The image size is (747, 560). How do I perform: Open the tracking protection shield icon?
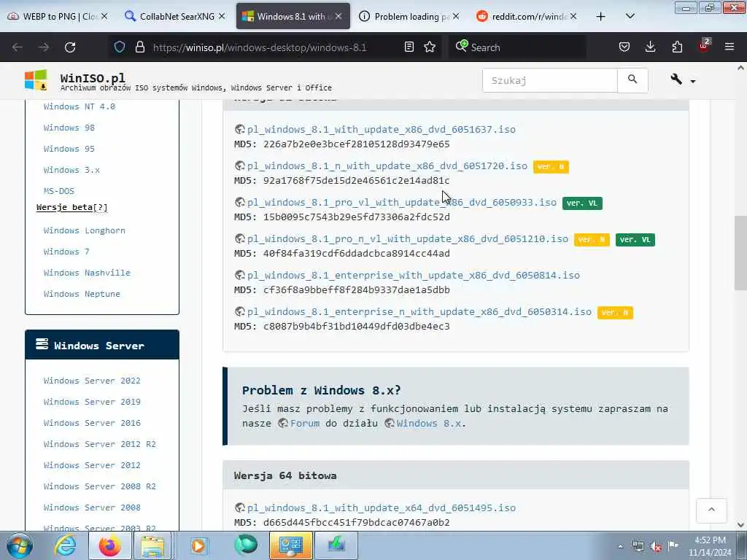click(120, 47)
